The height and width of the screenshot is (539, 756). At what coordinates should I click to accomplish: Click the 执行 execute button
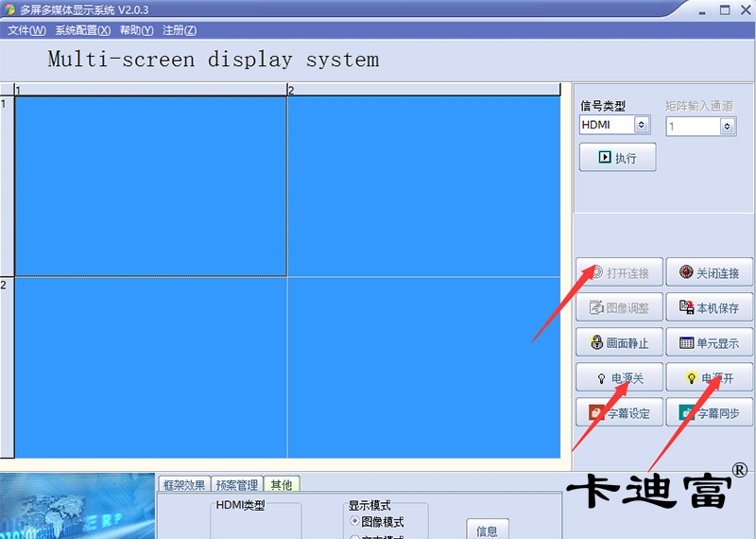click(618, 157)
